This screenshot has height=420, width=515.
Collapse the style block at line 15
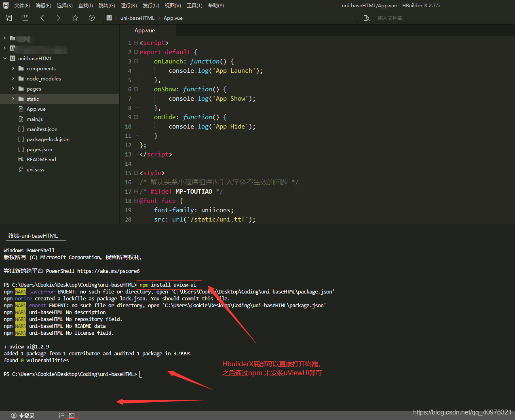tap(135, 173)
